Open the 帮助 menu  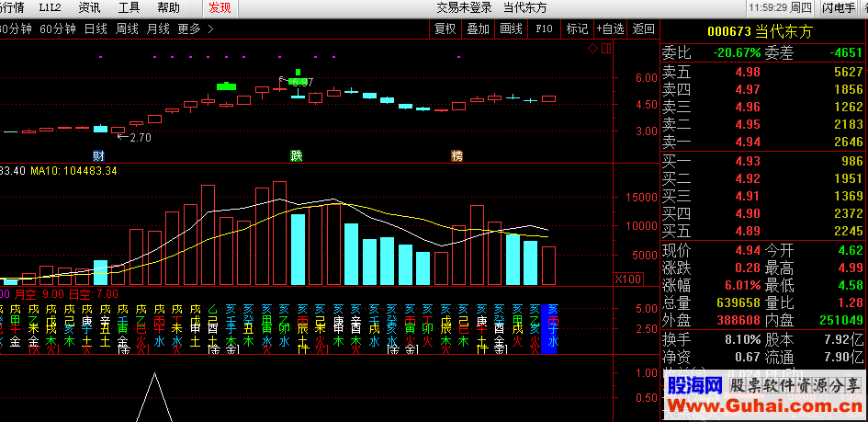tap(168, 7)
